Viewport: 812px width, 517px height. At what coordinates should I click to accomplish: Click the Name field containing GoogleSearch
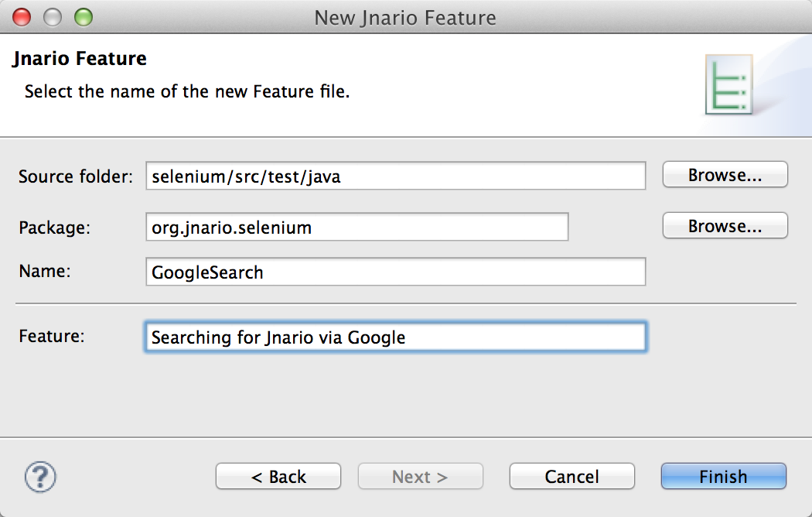click(x=396, y=272)
